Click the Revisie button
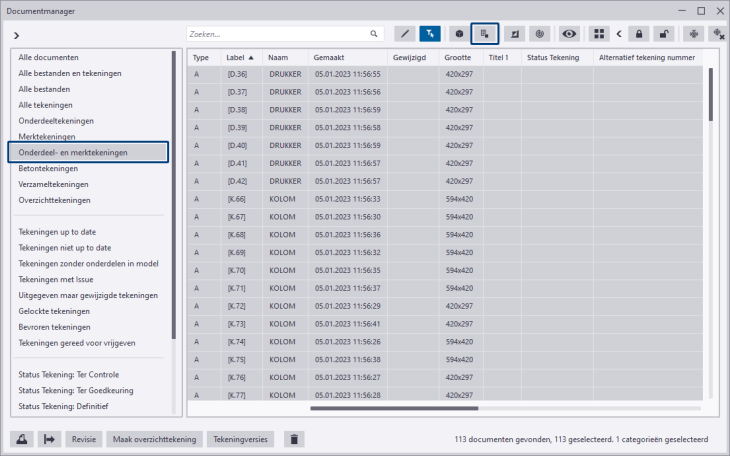The width and height of the screenshot is (730, 456). (x=84, y=439)
